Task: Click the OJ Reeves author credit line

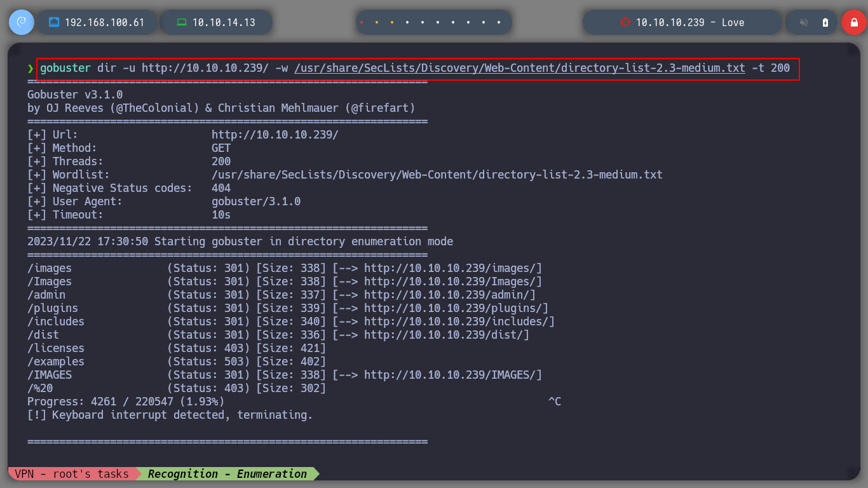Action: 221,108
